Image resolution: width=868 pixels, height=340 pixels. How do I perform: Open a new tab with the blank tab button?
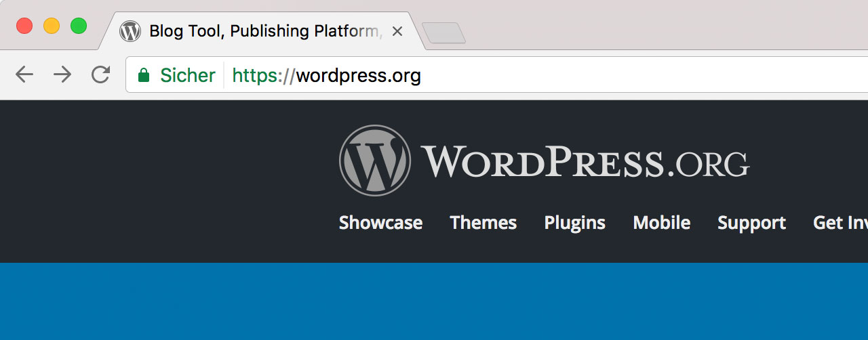tap(443, 33)
